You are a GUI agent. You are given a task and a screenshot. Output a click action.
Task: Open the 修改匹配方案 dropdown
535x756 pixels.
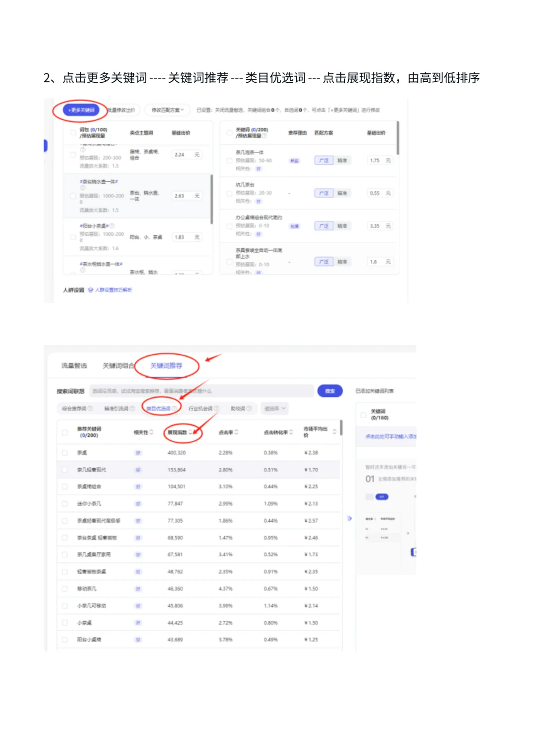tap(167, 110)
